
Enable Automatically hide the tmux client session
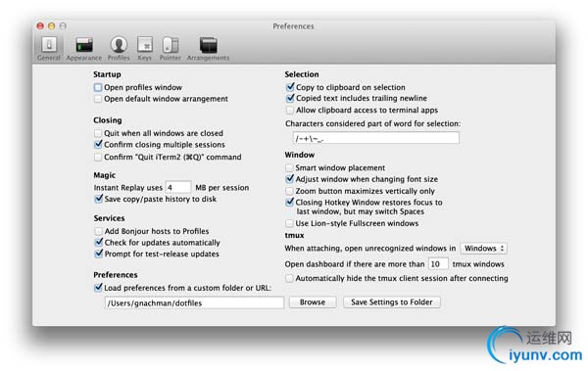click(289, 278)
